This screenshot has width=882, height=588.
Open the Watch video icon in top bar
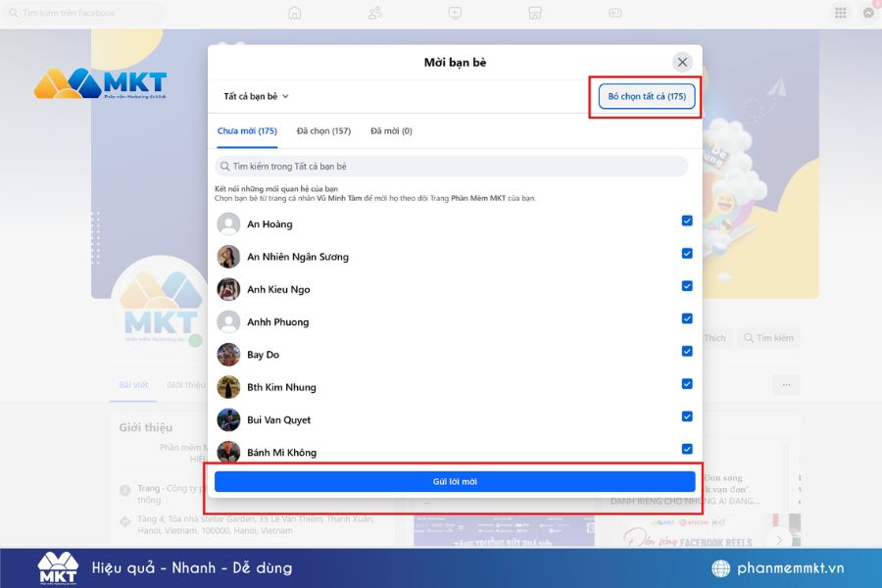coord(455,13)
